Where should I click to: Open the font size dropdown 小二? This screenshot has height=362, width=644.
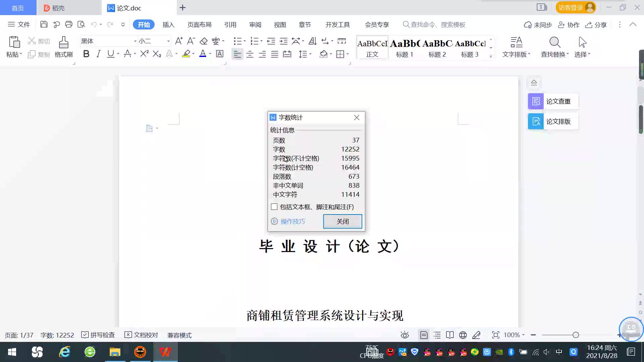pyautogui.click(x=168, y=41)
